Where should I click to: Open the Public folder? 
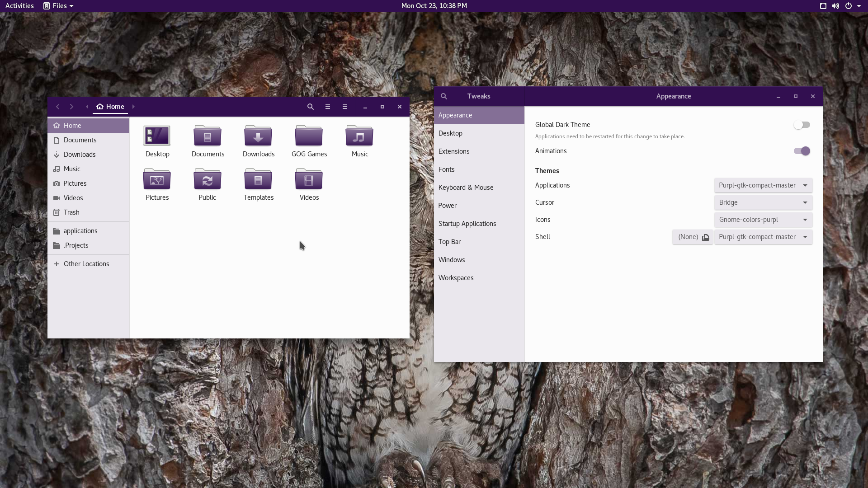coord(208,179)
